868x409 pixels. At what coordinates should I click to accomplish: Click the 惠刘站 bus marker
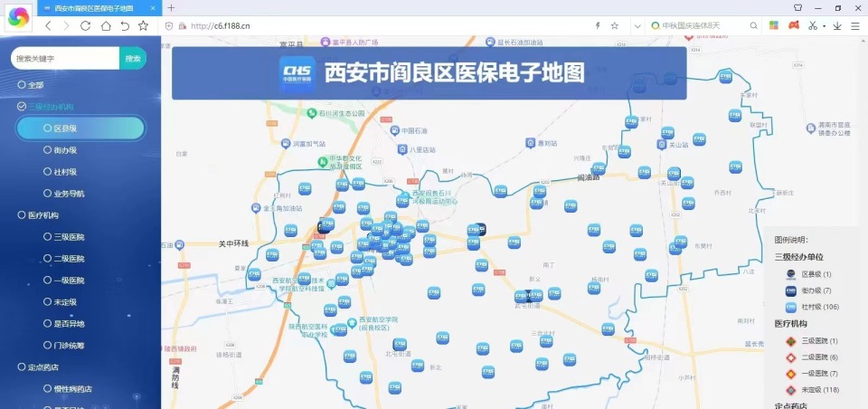pyautogui.click(x=531, y=143)
